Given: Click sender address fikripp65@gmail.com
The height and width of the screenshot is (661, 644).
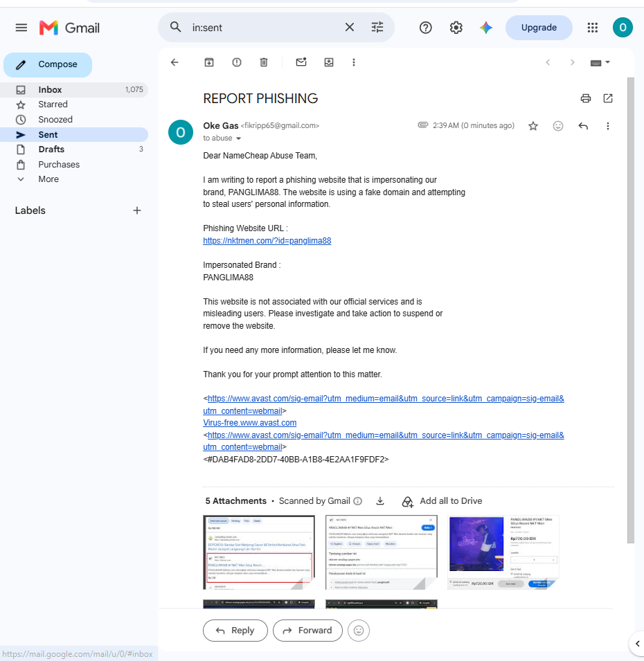Looking at the screenshot, I should (280, 125).
